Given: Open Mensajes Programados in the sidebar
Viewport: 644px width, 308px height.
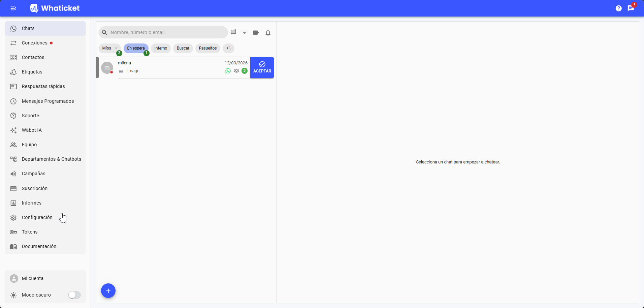Looking at the screenshot, I should [x=45, y=101].
